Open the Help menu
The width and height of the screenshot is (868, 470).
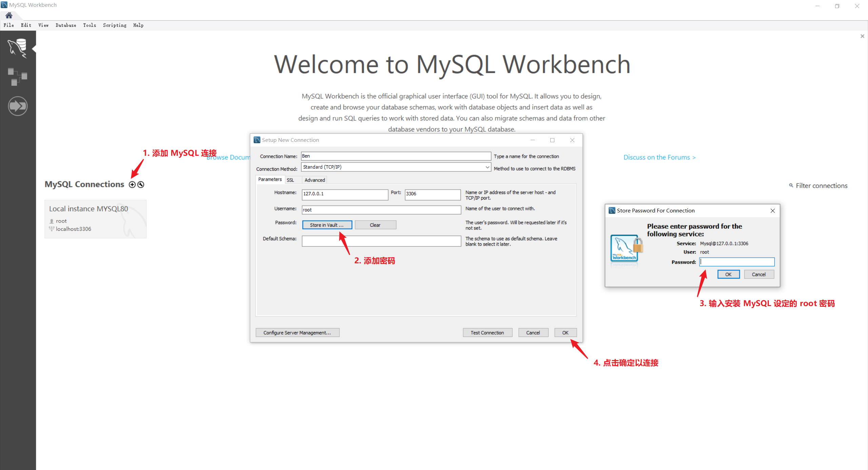138,25
